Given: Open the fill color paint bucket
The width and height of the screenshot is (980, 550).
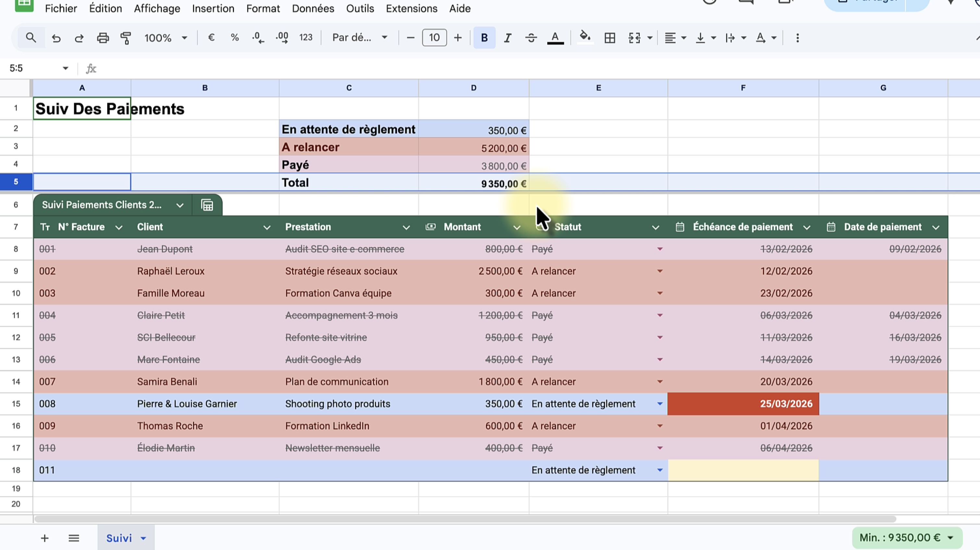Looking at the screenshot, I should click(585, 37).
